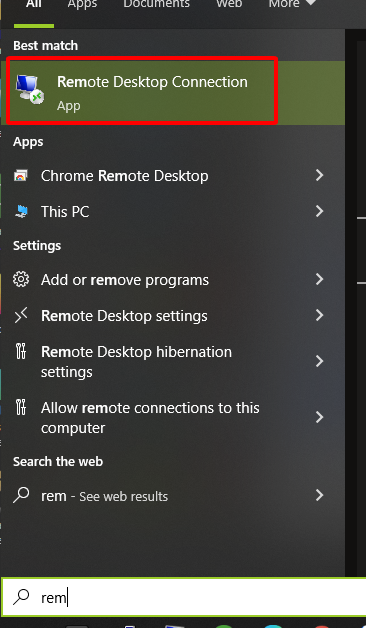Click the magnifier icon beside rem web result
Image resolution: width=366 pixels, height=628 pixels.
pyautogui.click(x=21, y=495)
